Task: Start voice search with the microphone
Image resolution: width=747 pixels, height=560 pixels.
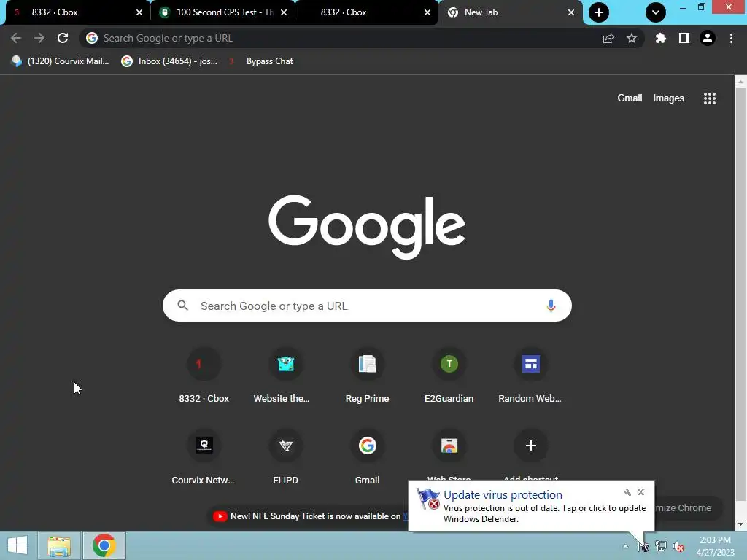Action: 551,306
